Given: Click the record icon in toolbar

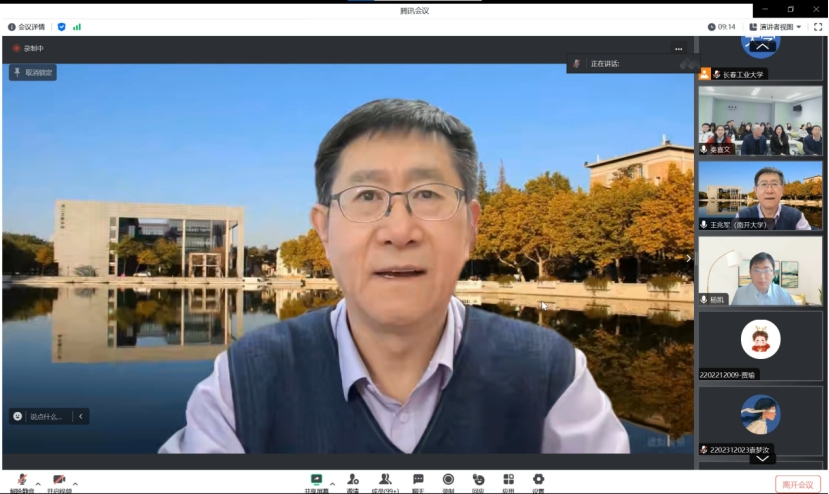Looking at the screenshot, I should coord(448,481).
